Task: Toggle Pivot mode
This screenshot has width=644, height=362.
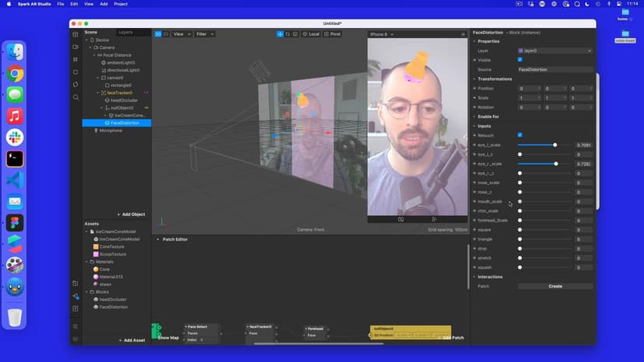Action: pos(333,34)
